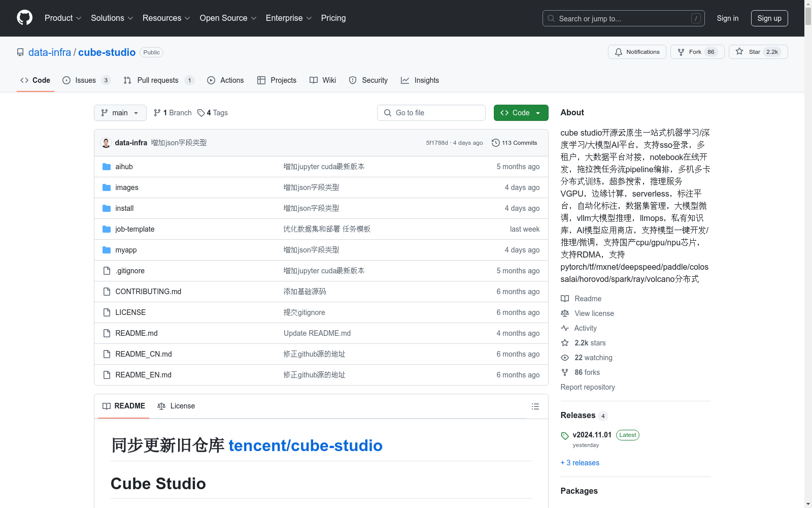Open the Wiki tab
The height and width of the screenshot is (508, 812).
(323, 80)
